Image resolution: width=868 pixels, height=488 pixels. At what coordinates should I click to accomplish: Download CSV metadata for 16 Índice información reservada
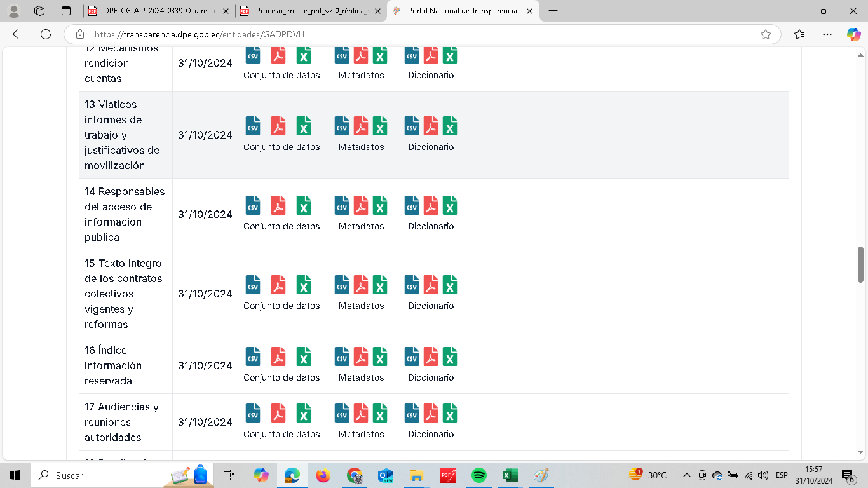342,356
